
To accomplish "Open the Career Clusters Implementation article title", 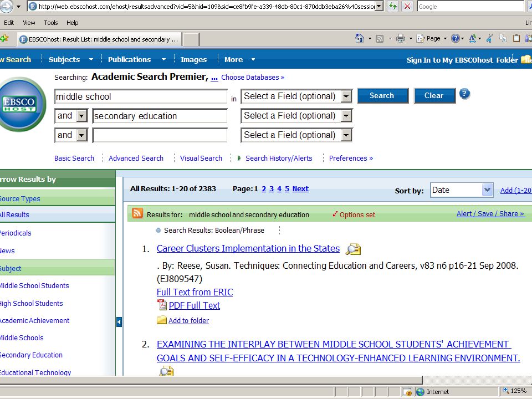I will pyautogui.click(x=248, y=248).
